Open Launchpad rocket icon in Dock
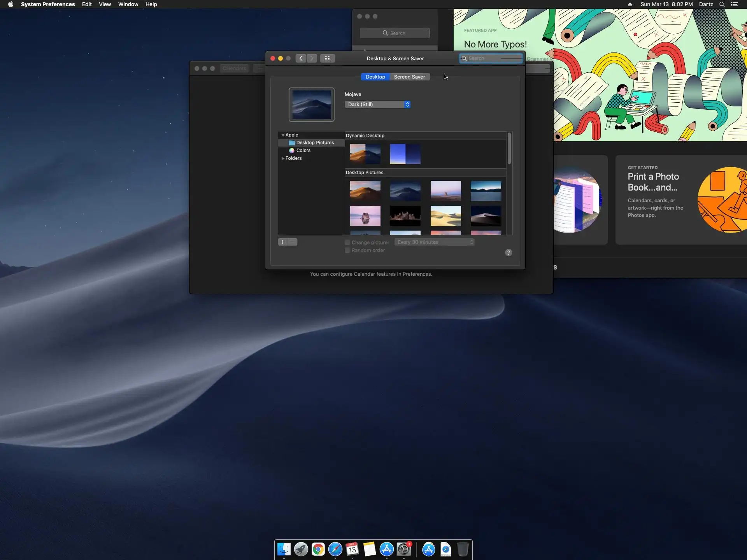 (301, 549)
